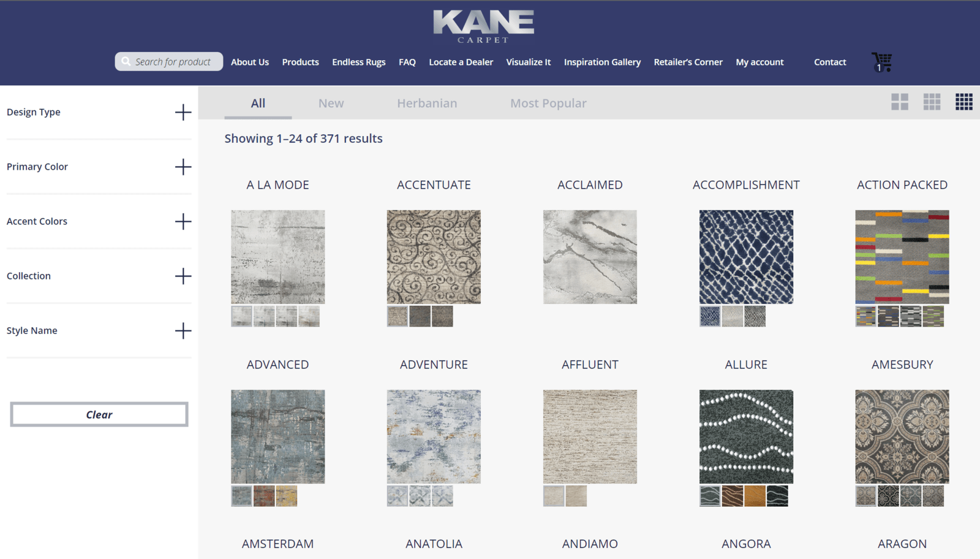Open the About Us page
The width and height of the screenshot is (980, 559).
pos(250,62)
